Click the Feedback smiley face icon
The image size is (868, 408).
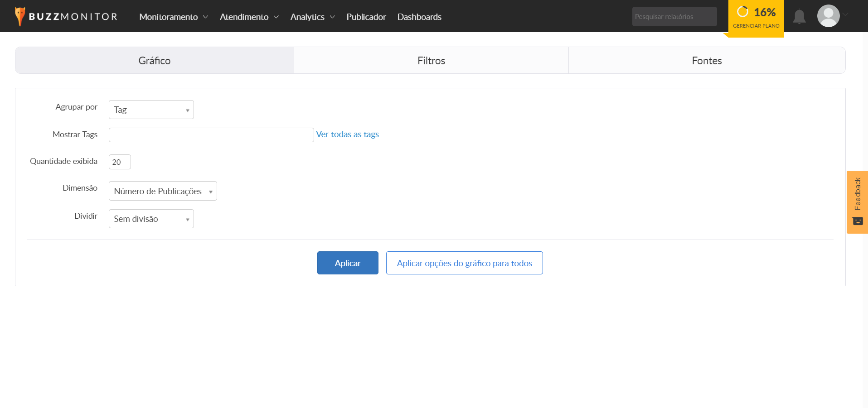point(858,221)
